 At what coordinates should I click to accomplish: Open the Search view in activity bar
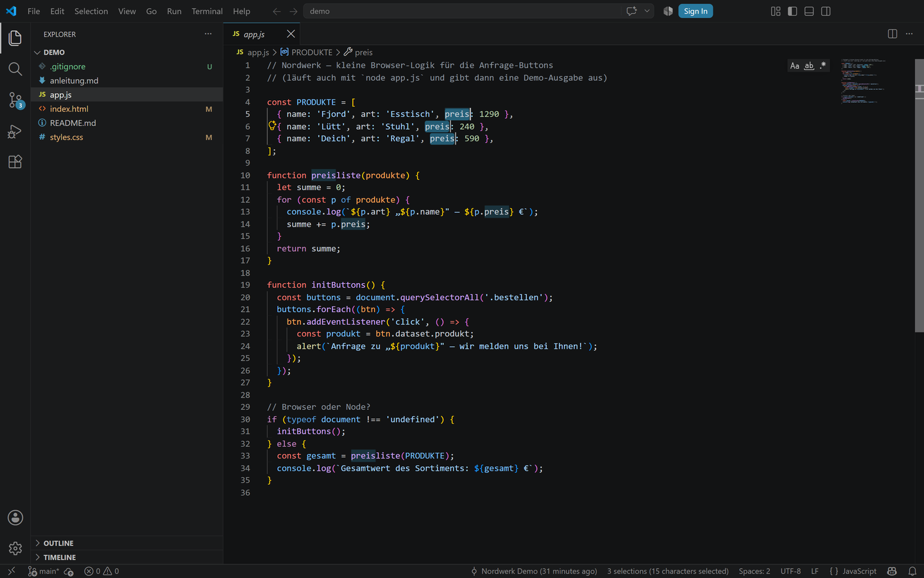pyautogui.click(x=15, y=69)
